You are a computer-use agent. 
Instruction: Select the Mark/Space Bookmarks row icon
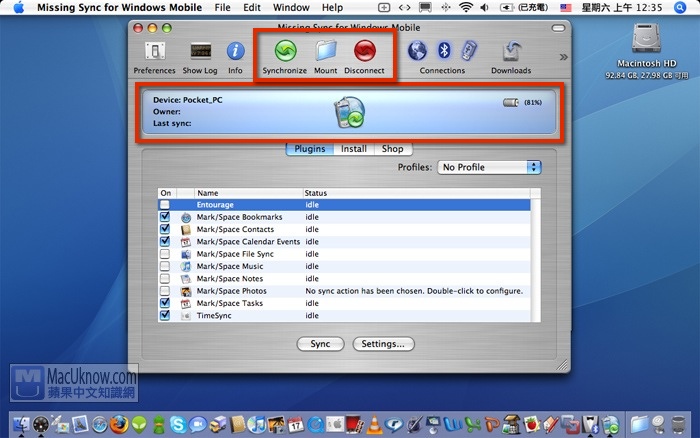(186, 217)
